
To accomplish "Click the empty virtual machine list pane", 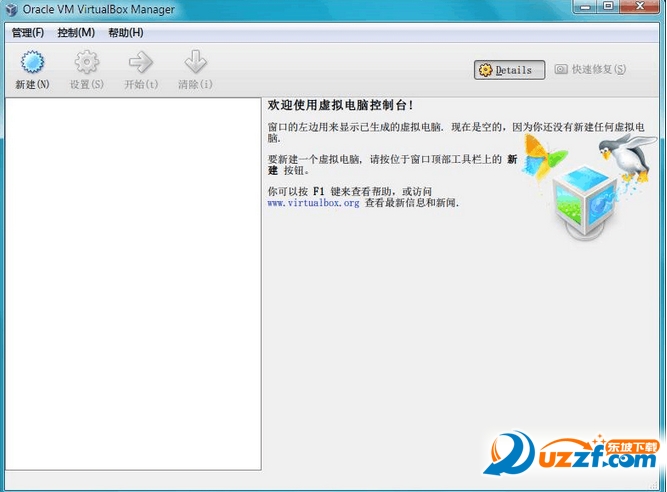I will pos(133,284).
